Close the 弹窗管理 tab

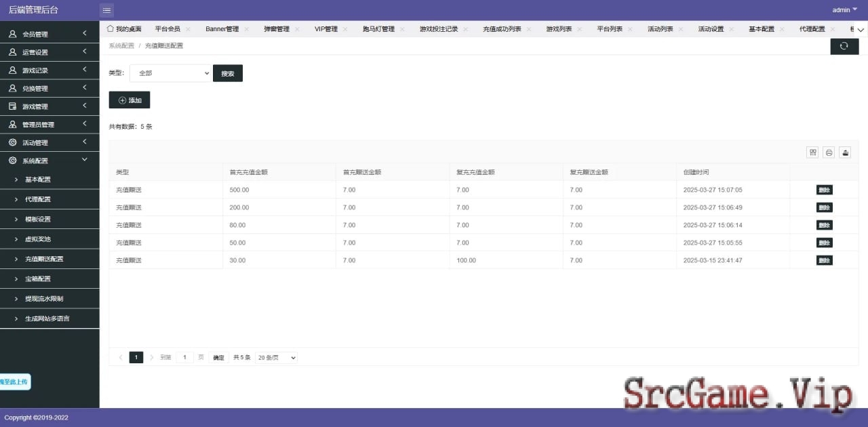click(297, 29)
